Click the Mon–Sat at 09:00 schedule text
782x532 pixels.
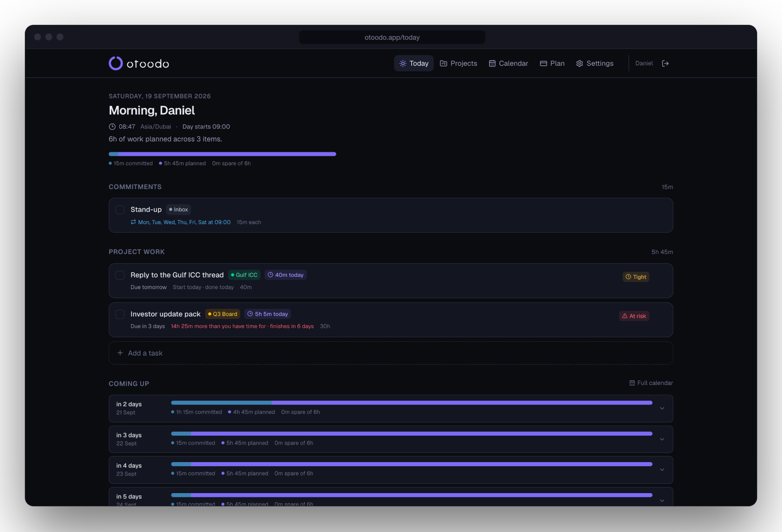(x=184, y=222)
